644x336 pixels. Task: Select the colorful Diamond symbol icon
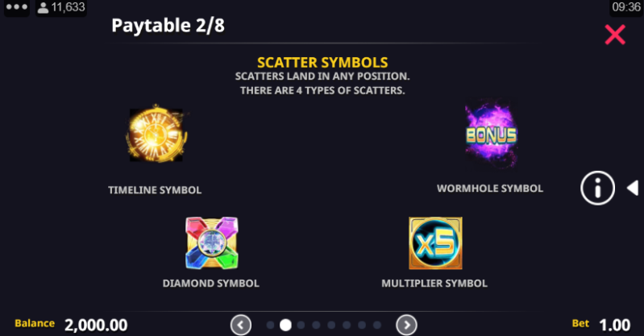[211, 243]
